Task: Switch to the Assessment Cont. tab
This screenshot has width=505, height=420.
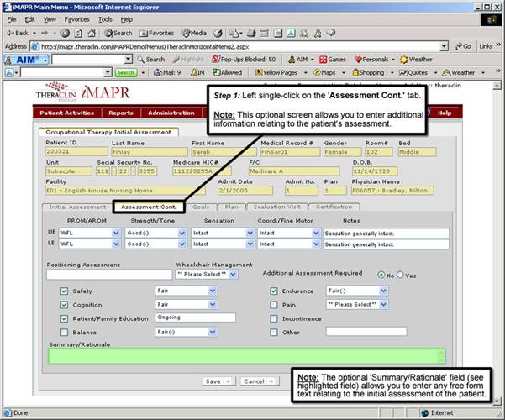Action: tap(148, 206)
